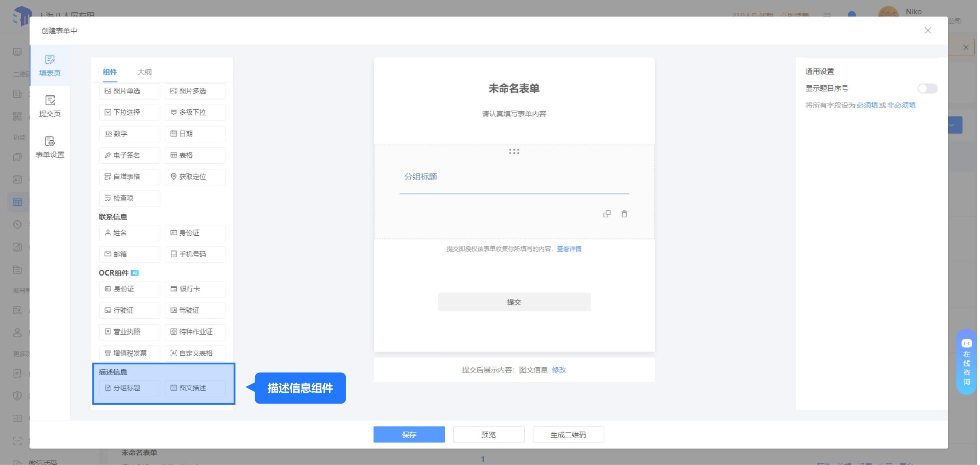Add the 自增表格 component
Viewport: 980px width, 465px height.
(x=129, y=176)
